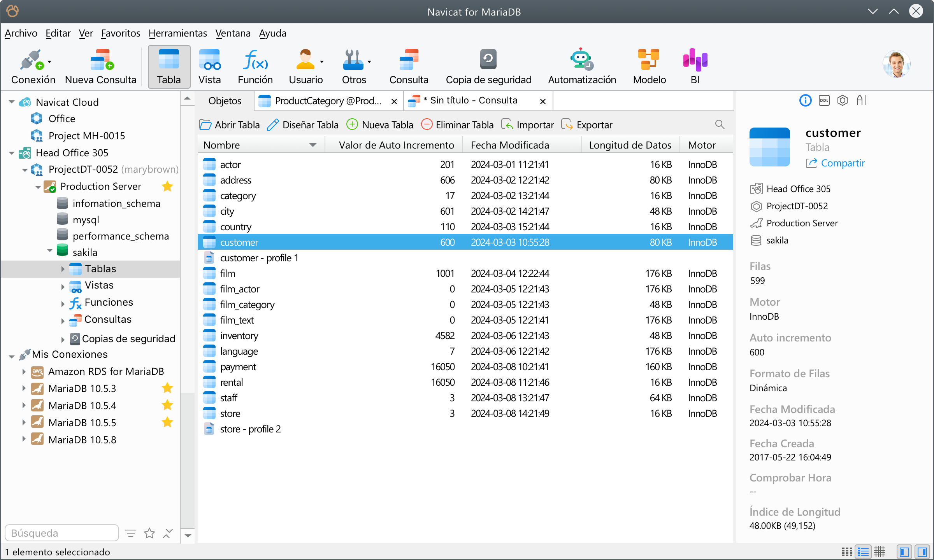Toggle favorite star for MariaDB 10.5.5
934x560 pixels.
click(x=167, y=422)
